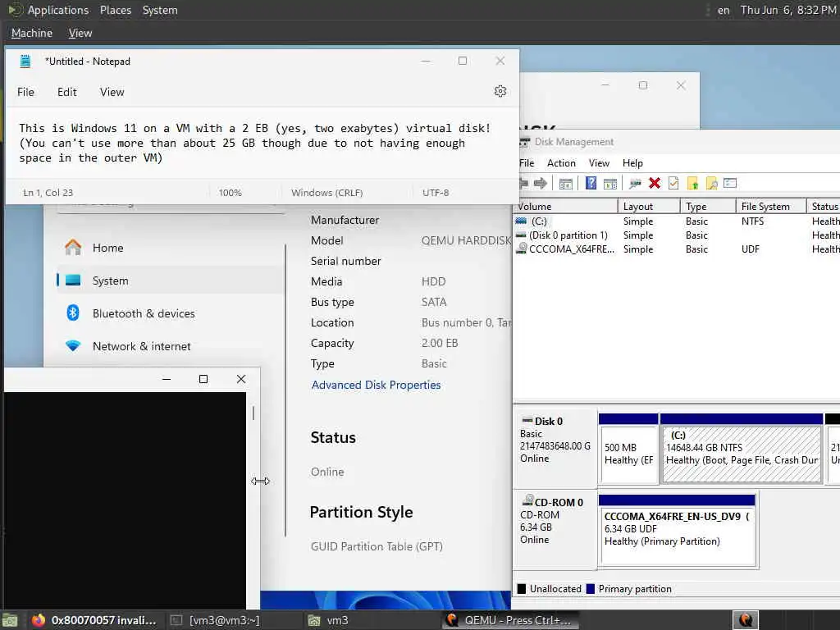Screen dimensions: 840x630
Task: Click the Windows (CRLF) line ending status entry
Action: tap(326, 192)
